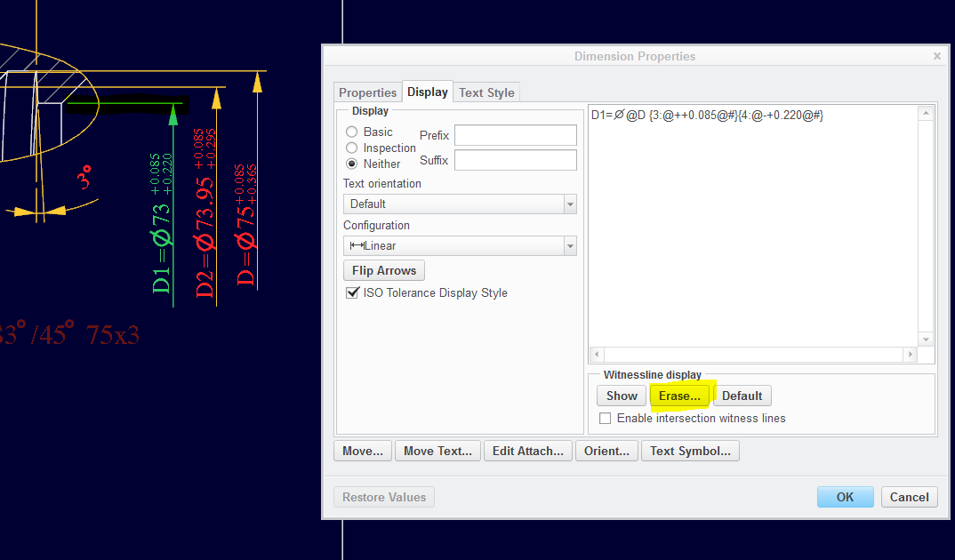Image resolution: width=955 pixels, height=560 pixels.
Task: Select the Neither radio button
Action: pos(351,164)
